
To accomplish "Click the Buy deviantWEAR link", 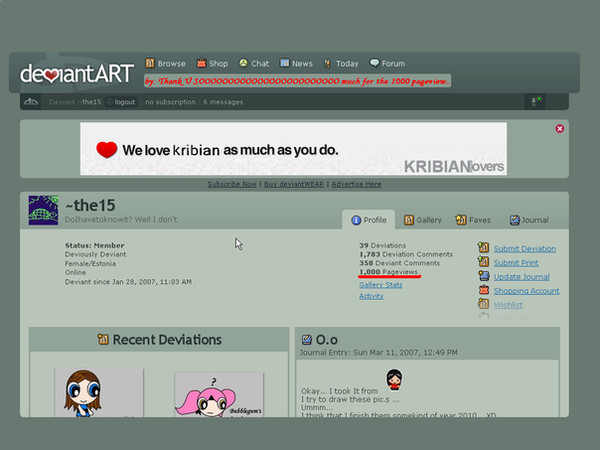I will point(294,184).
